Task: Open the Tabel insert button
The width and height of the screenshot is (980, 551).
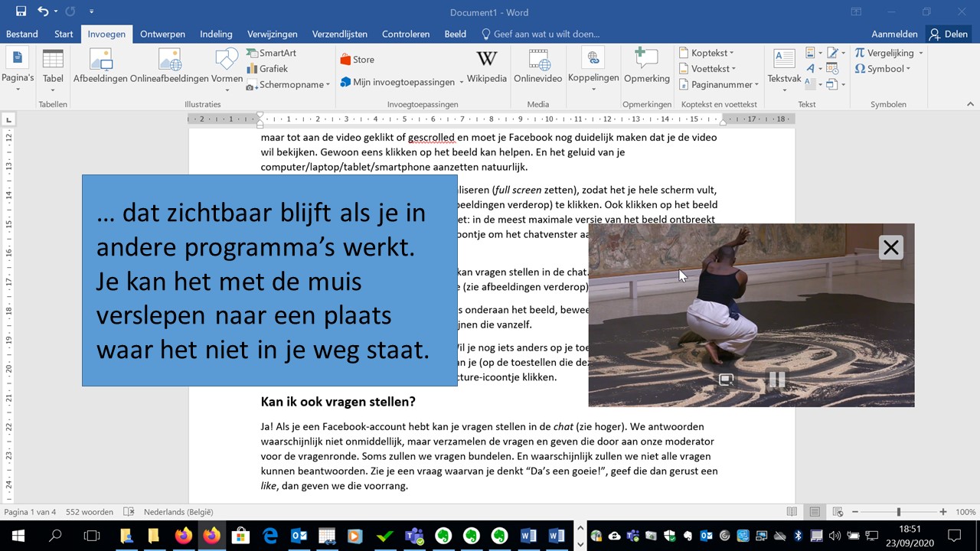Action: [x=53, y=70]
